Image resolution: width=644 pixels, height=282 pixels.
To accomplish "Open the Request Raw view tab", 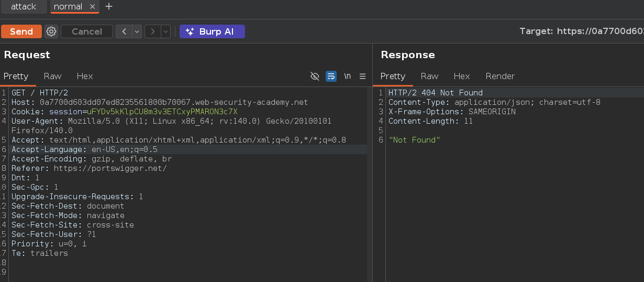I will tap(52, 76).
